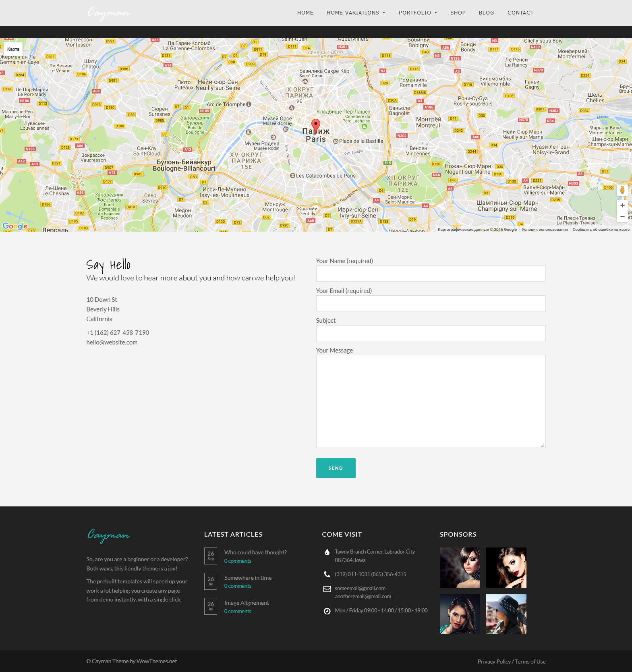Image resolution: width=632 pixels, height=672 pixels.
Task: Click the location drop icon in Come Visit
Action: click(x=327, y=552)
